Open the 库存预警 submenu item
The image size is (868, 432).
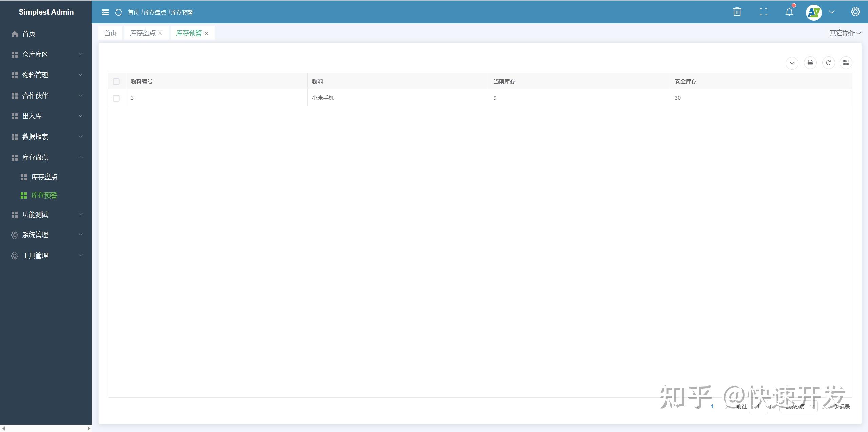(46, 196)
